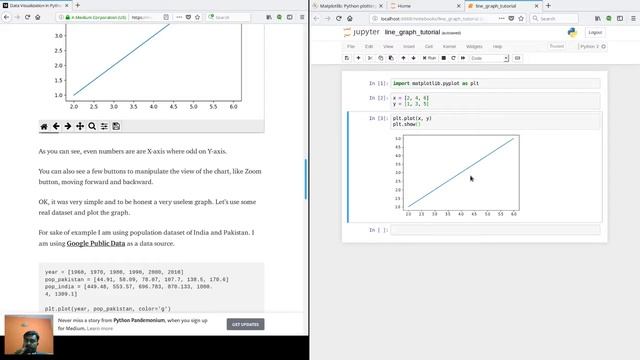The width and height of the screenshot is (640, 360).
Task: Open the View menu in Jupyter
Action: [388, 47]
